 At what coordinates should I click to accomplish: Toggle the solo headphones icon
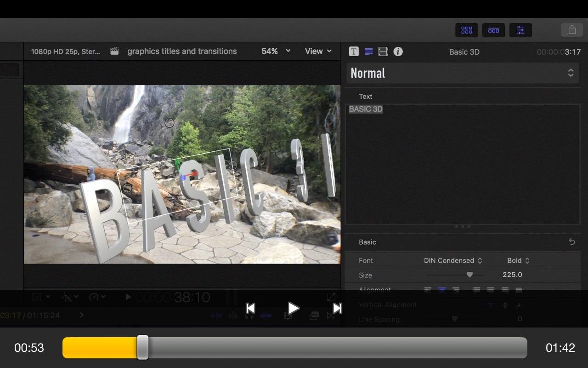pyautogui.click(x=249, y=316)
